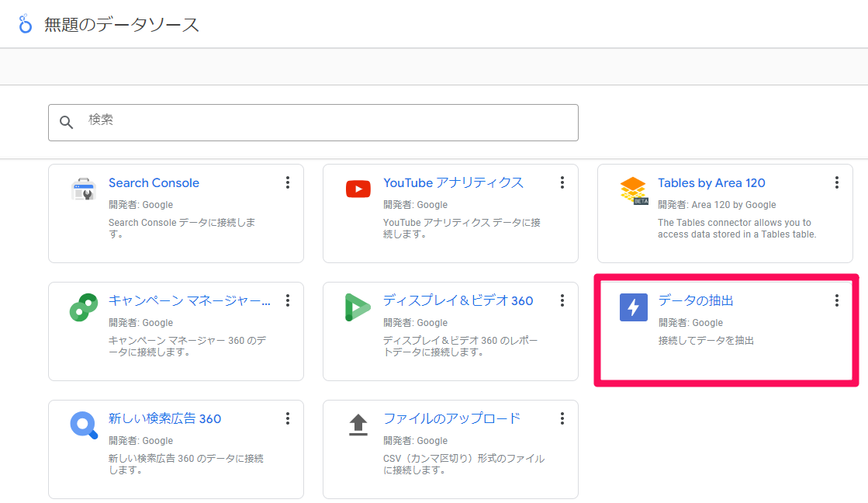Select the YouTube アナリティクス connector title

pyautogui.click(x=453, y=183)
